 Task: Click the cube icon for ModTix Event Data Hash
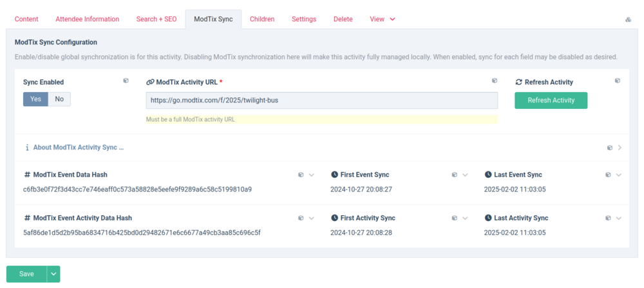[301, 175]
